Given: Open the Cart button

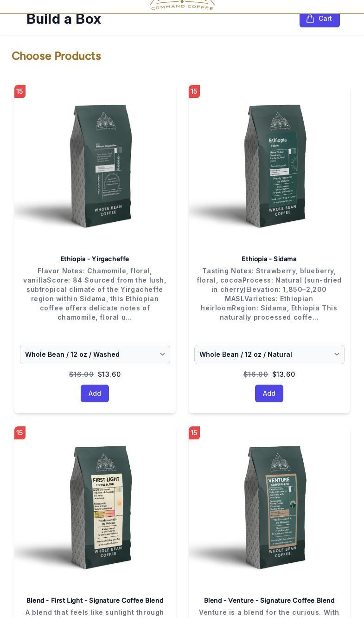Looking at the screenshot, I should pos(319,19).
